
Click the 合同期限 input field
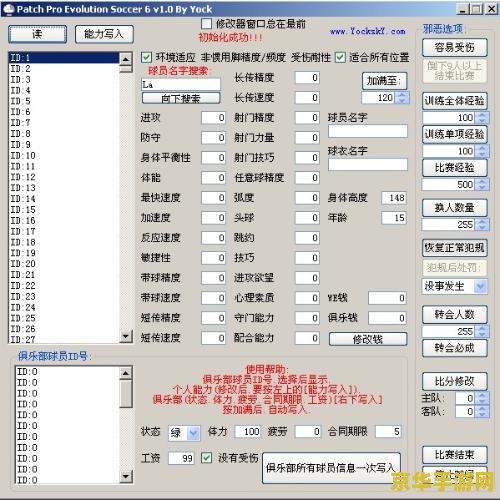pos(388,432)
